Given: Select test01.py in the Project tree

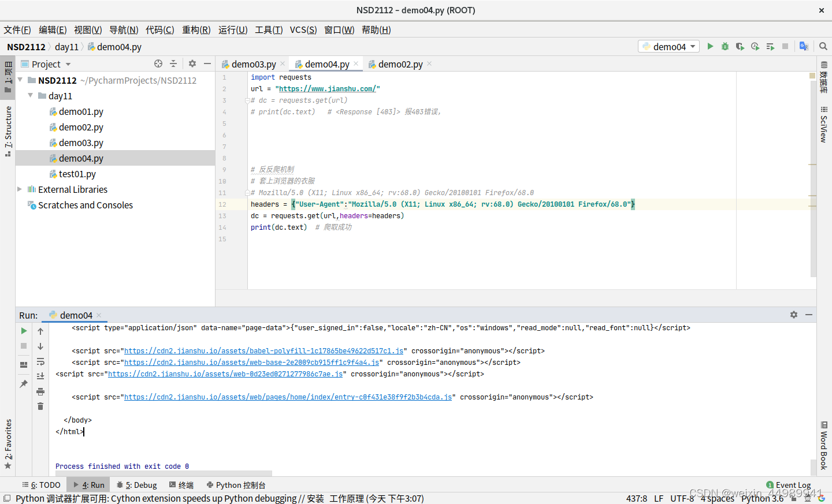Looking at the screenshot, I should coord(77,174).
